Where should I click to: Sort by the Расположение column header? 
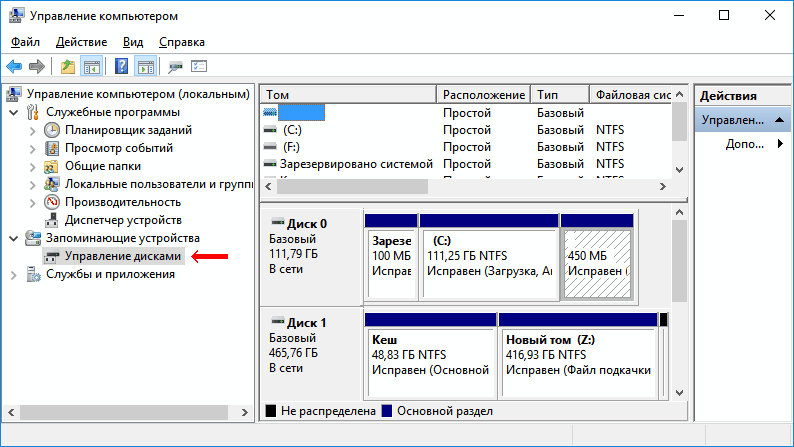click(484, 95)
